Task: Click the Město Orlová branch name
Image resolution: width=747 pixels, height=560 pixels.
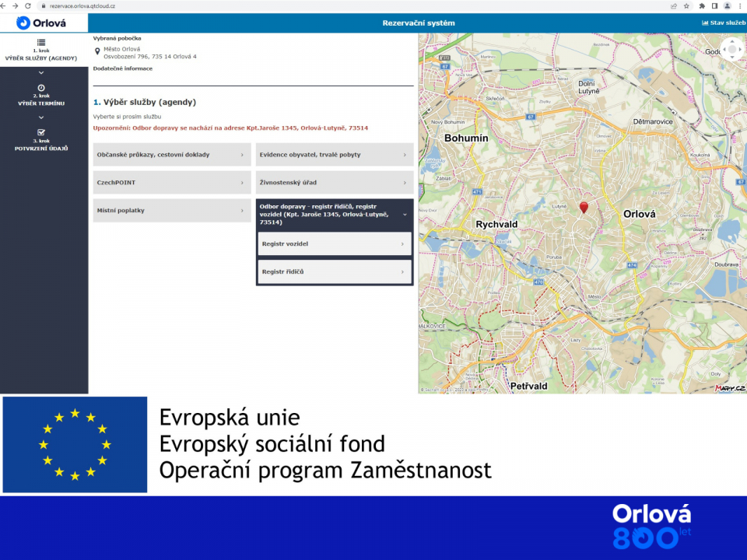Action: pyautogui.click(x=122, y=49)
